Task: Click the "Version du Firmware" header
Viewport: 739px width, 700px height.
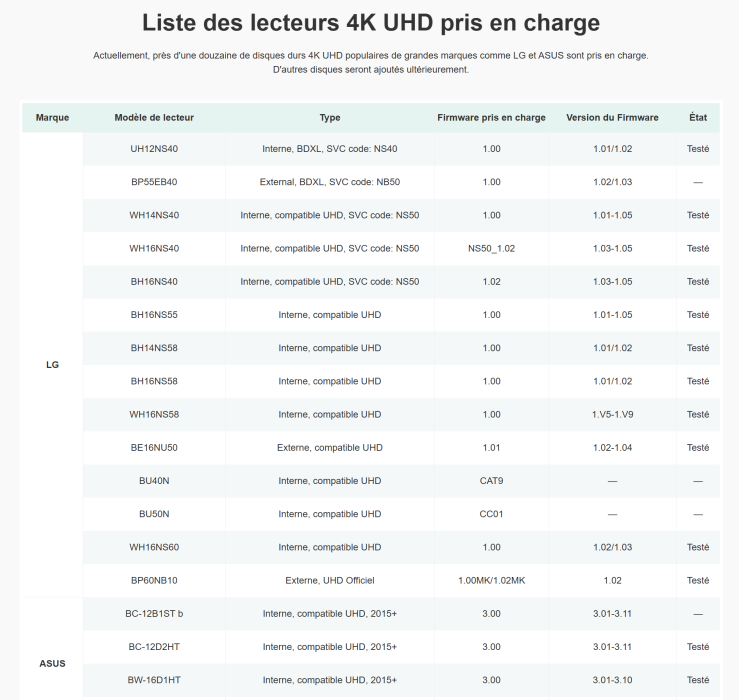Action: tap(612, 117)
